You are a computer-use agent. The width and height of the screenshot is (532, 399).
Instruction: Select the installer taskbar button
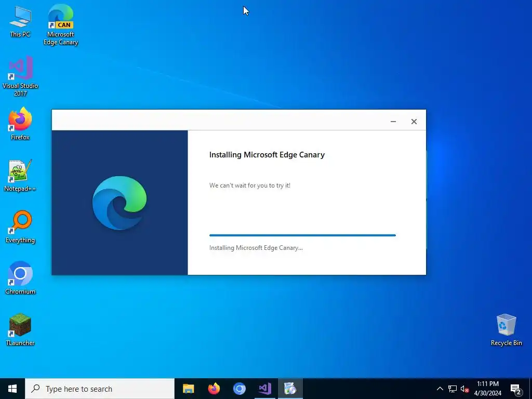(x=290, y=389)
